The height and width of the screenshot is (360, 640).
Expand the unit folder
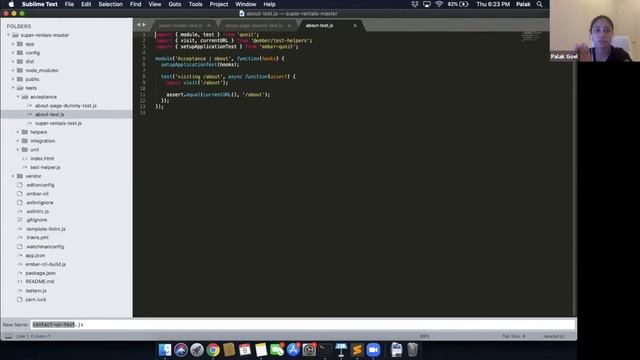pos(18,149)
